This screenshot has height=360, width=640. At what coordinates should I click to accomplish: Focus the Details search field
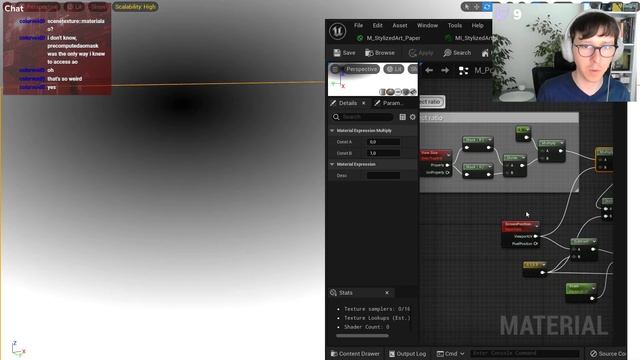(x=362, y=117)
